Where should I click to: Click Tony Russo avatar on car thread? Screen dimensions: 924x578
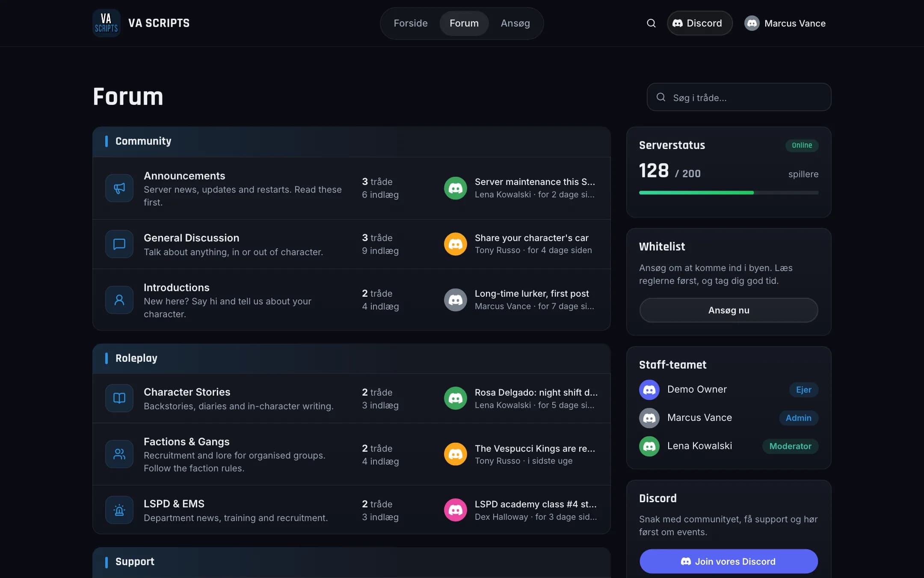456,244
